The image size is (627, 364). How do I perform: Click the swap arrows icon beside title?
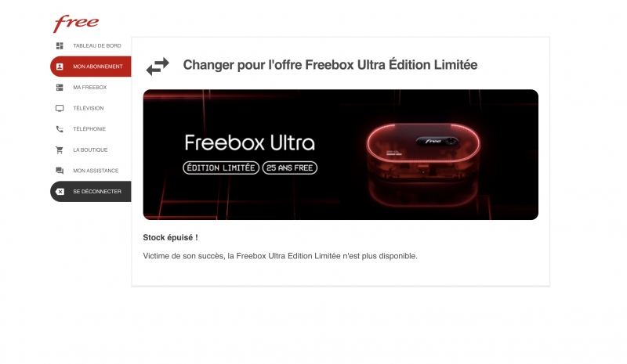158,67
